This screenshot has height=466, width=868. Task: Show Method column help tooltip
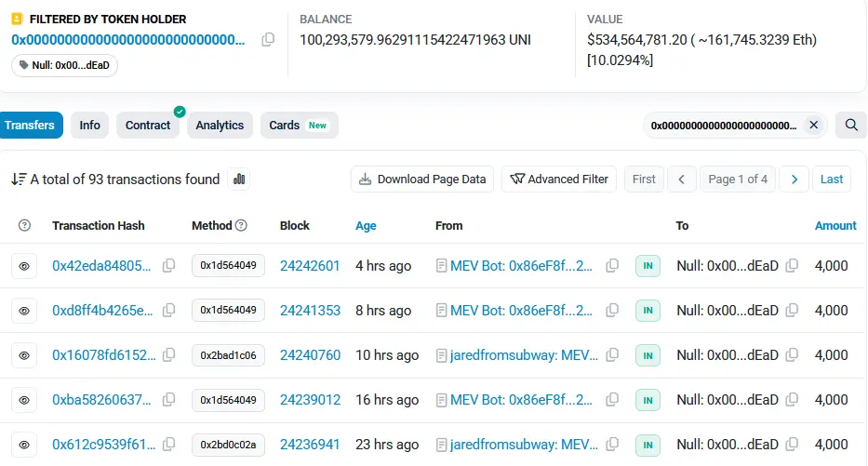click(x=241, y=225)
